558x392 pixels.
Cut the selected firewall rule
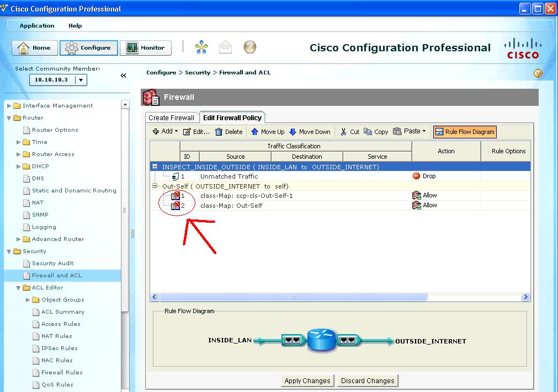coord(350,132)
